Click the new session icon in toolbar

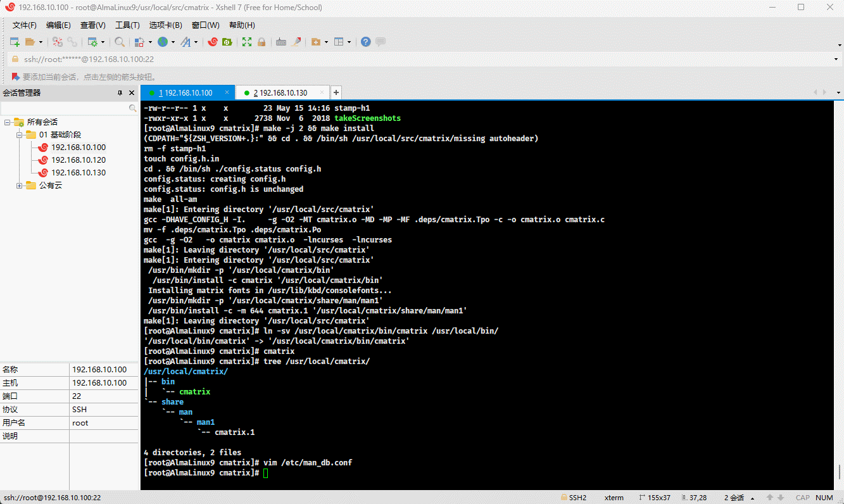[x=15, y=42]
